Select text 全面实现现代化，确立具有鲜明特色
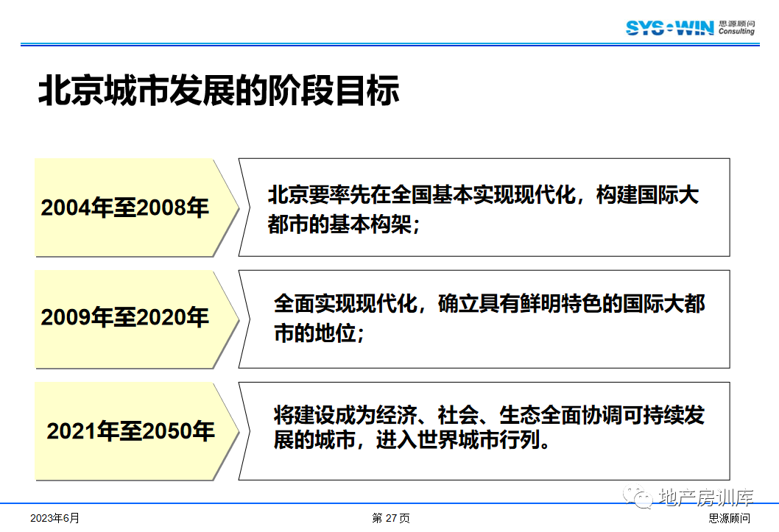Screen dimensions: 779x532 tap(438, 303)
